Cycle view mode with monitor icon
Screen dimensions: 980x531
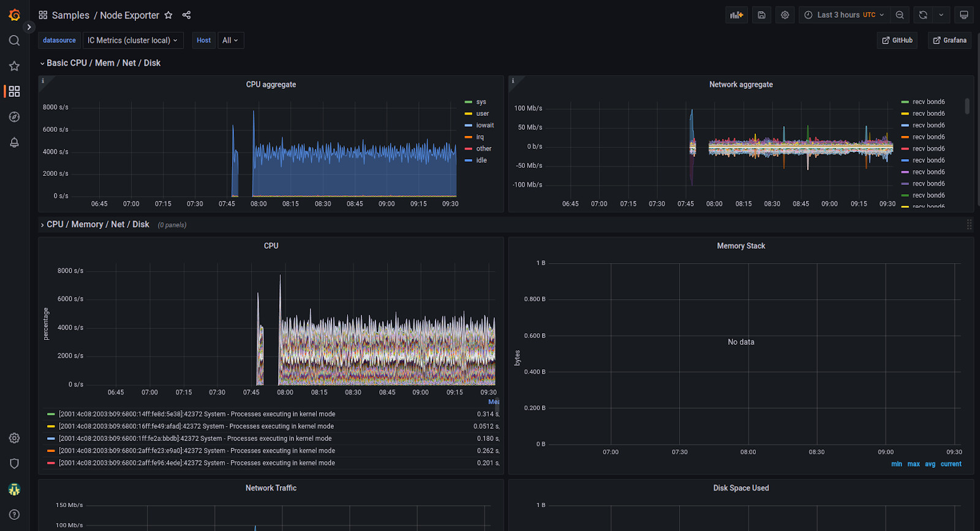tap(963, 15)
